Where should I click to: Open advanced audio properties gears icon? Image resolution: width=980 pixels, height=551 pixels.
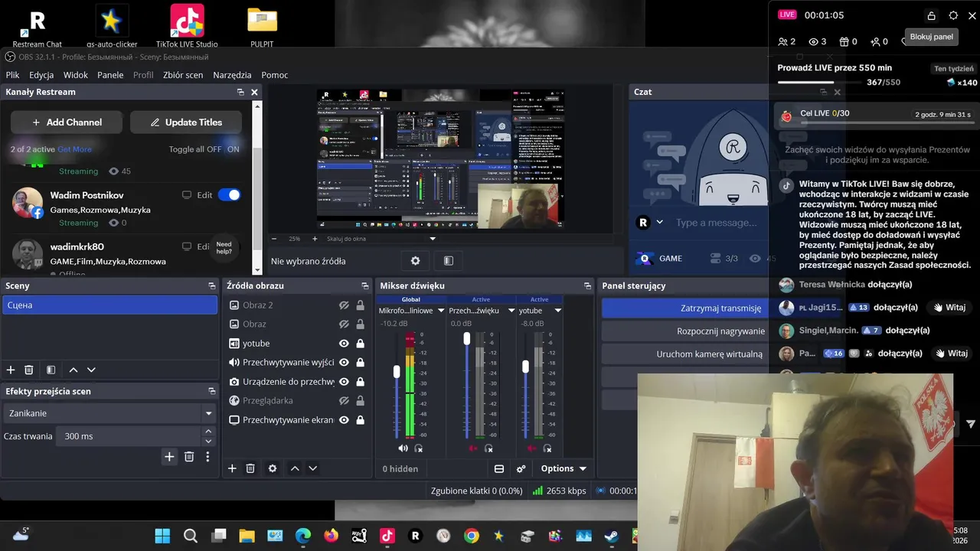tap(521, 468)
